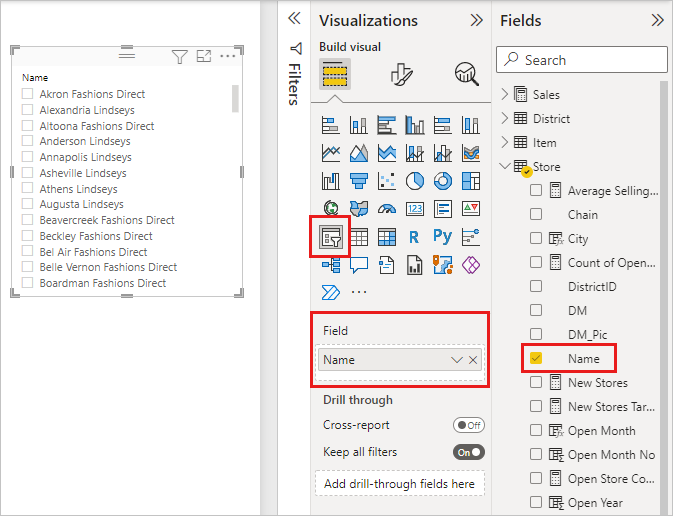Select the R script visual icon
This screenshot has width=673, height=516.
[x=414, y=237]
